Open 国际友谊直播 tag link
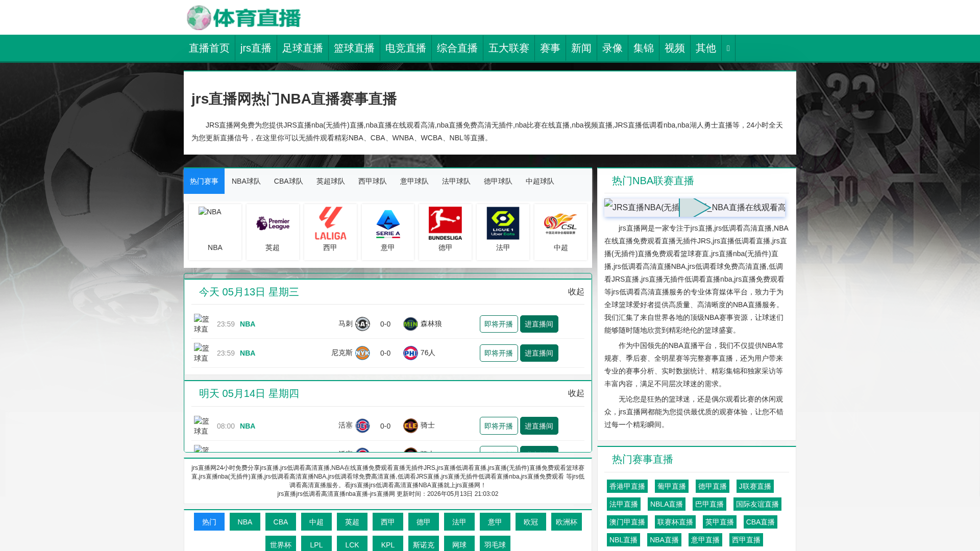Image resolution: width=980 pixels, height=551 pixels. click(757, 504)
